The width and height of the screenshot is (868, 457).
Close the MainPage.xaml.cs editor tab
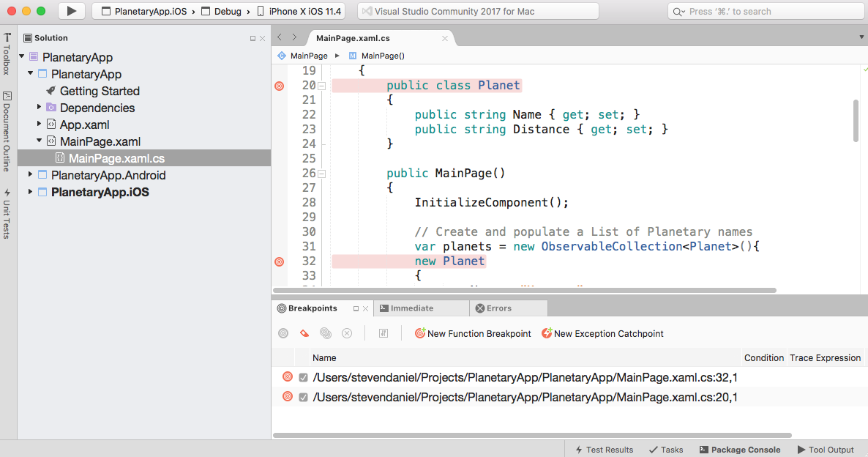coord(444,38)
